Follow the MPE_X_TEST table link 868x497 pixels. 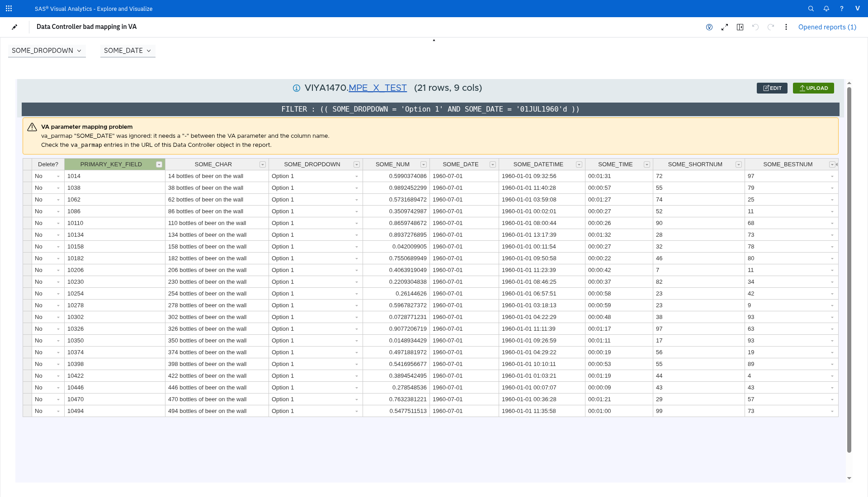tap(377, 88)
